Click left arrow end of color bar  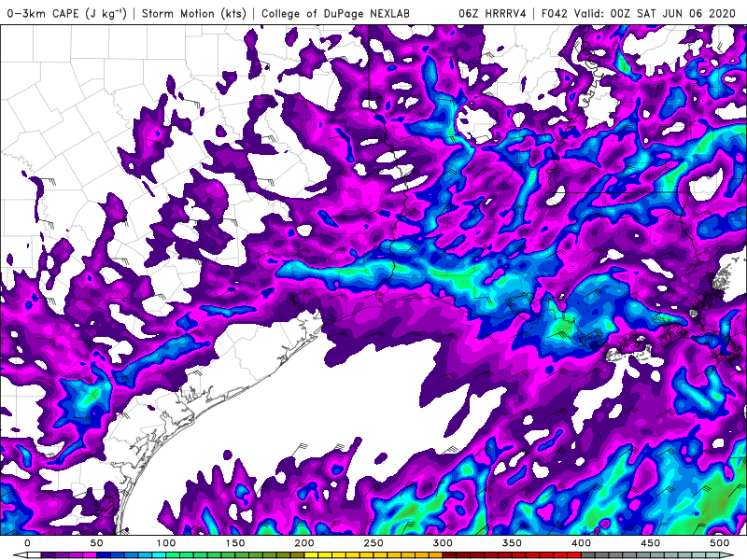[x=20, y=554]
